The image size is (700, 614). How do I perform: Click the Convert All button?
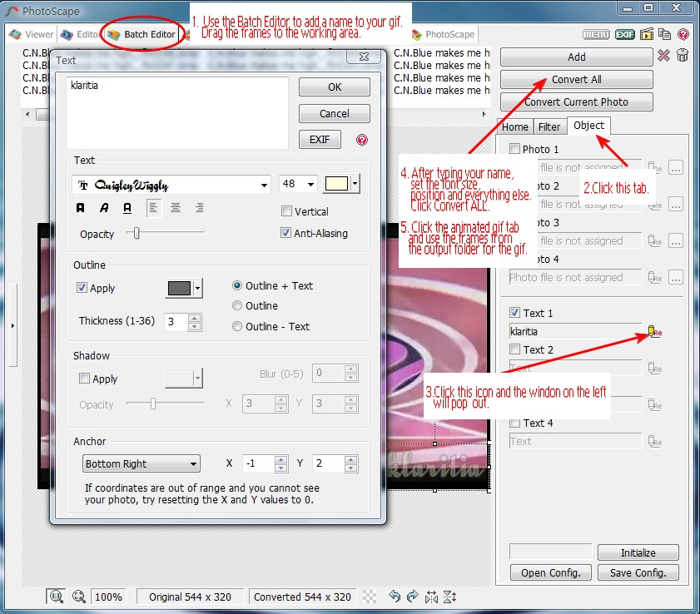pos(576,79)
